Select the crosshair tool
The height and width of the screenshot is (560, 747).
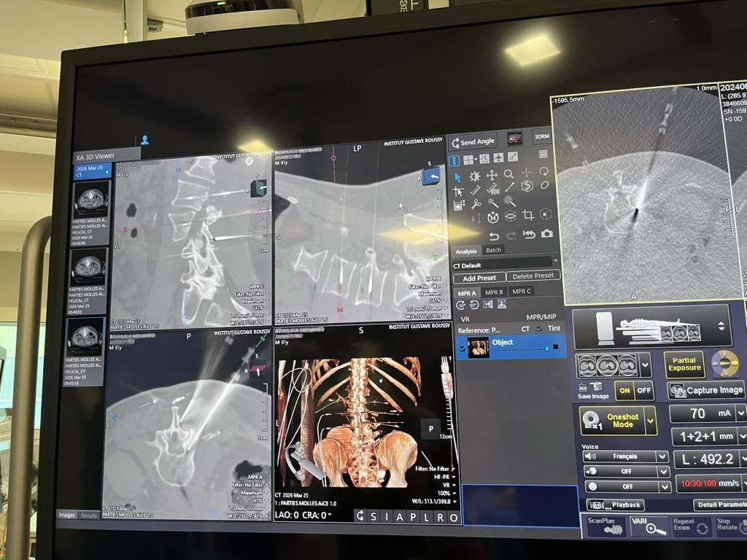click(527, 172)
